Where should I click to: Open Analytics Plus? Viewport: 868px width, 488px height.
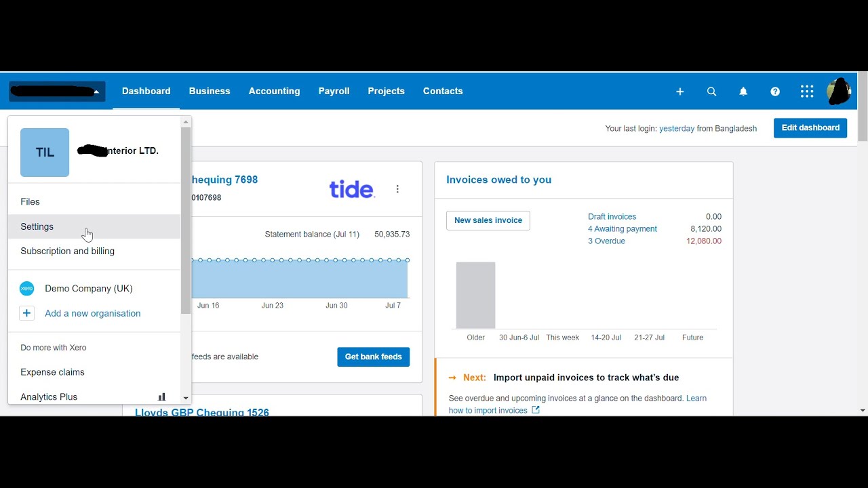[x=94, y=396]
